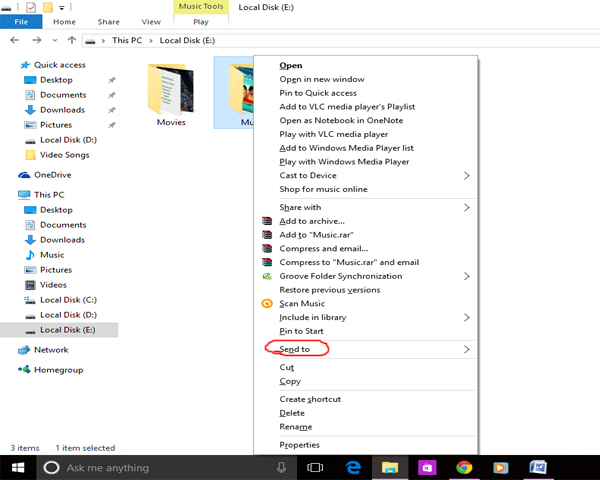Click the Homegroup icon in sidebar
This screenshot has height=480, width=600.
(24, 370)
